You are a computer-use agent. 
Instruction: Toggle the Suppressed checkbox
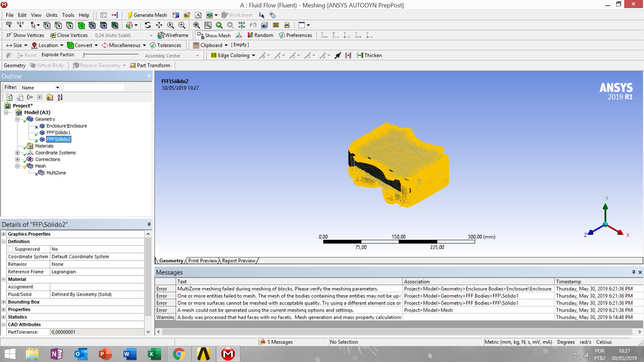pyautogui.click(x=10, y=249)
